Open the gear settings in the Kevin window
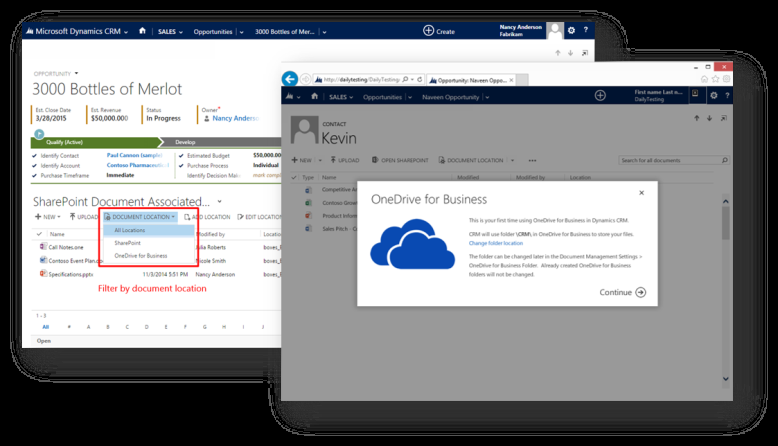Screen dimensions: 778x446 pos(713,95)
